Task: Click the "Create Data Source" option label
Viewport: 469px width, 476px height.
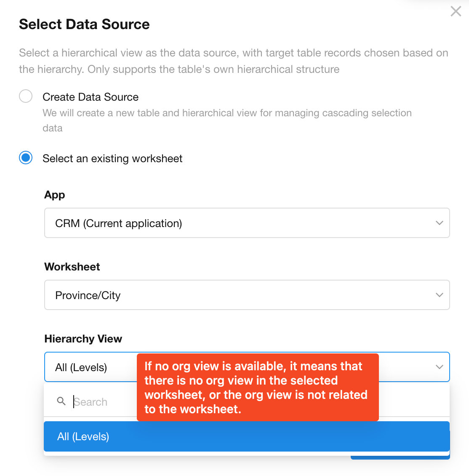Action: (x=91, y=97)
